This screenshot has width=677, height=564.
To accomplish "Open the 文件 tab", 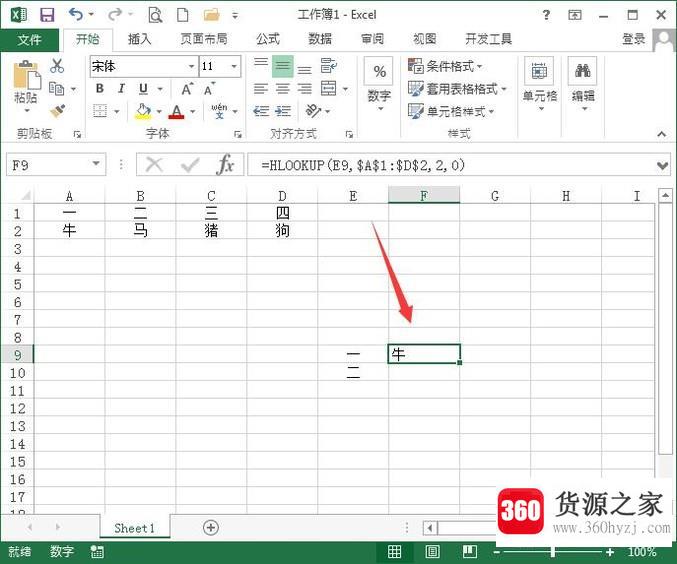I will pyautogui.click(x=29, y=40).
